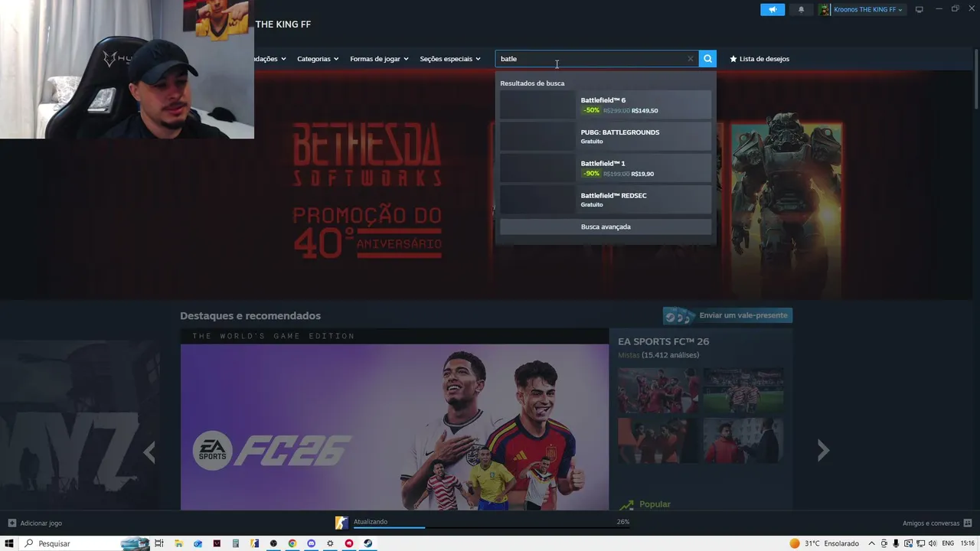This screenshot has width=980, height=551.
Task: Click the "(15.412 análises)" review count
Action: pyautogui.click(x=671, y=355)
